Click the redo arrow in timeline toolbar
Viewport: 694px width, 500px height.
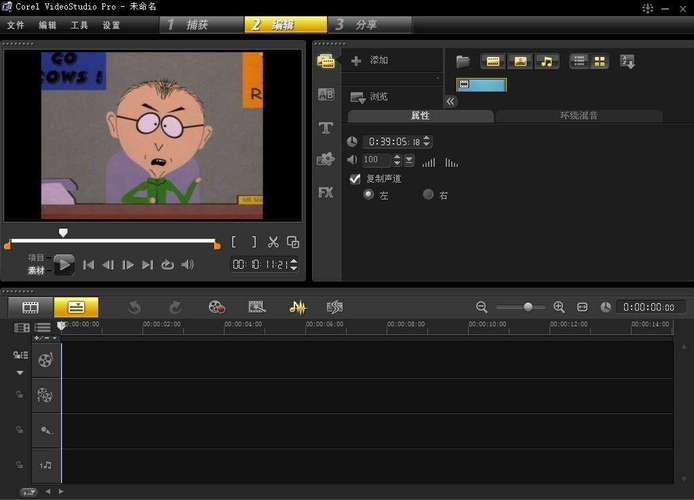(x=175, y=308)
